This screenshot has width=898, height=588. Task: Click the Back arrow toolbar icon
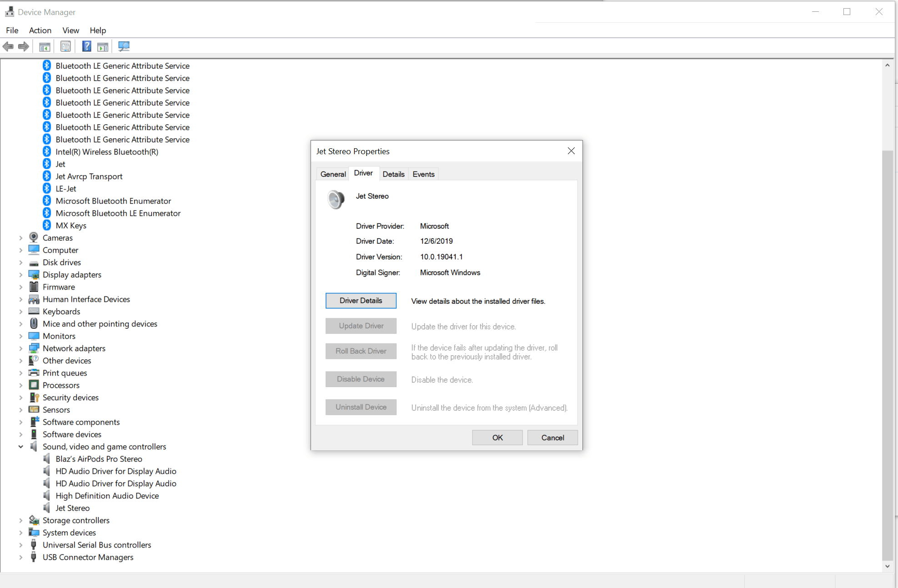coord(8,46)
